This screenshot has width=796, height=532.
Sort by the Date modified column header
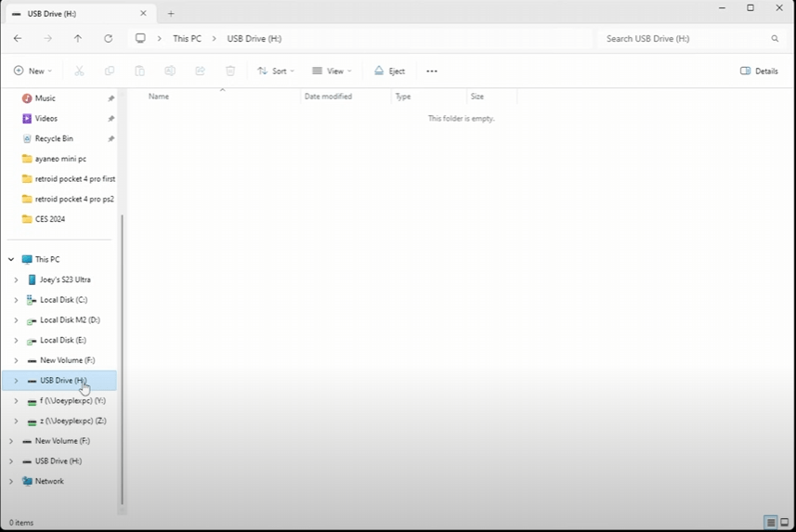coord(328,97)
